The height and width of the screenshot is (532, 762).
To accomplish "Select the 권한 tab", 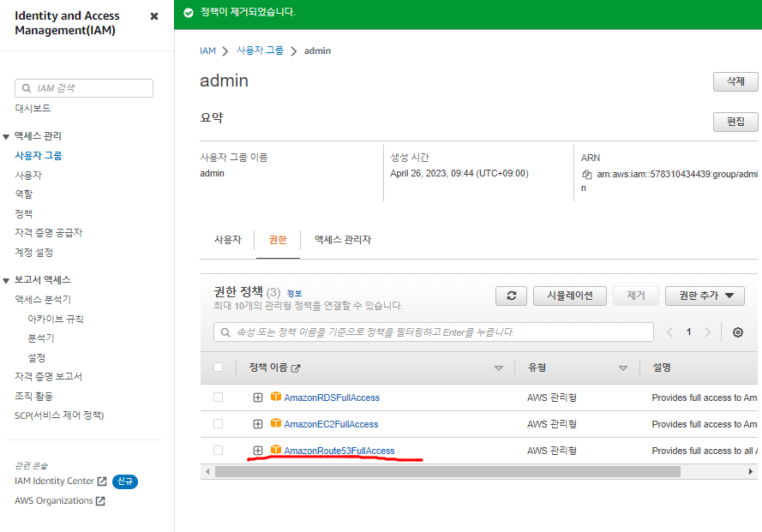I will (x=278, y=240).
